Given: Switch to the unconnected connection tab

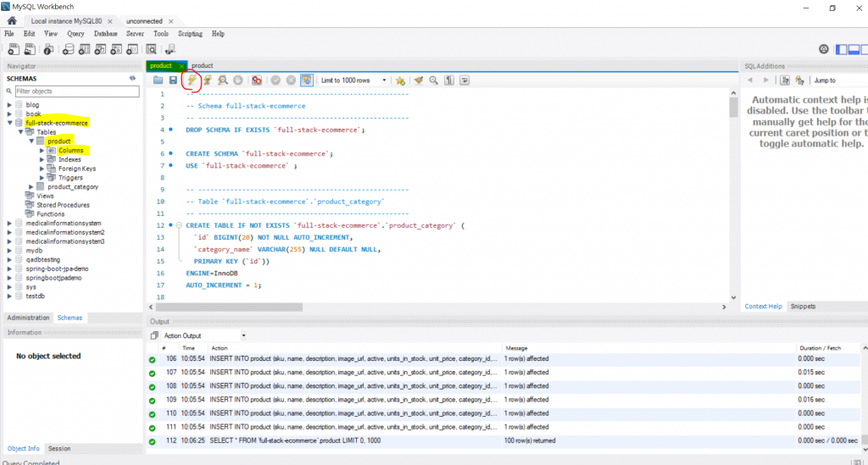Looking at the screenshot, I should [144, 21].
